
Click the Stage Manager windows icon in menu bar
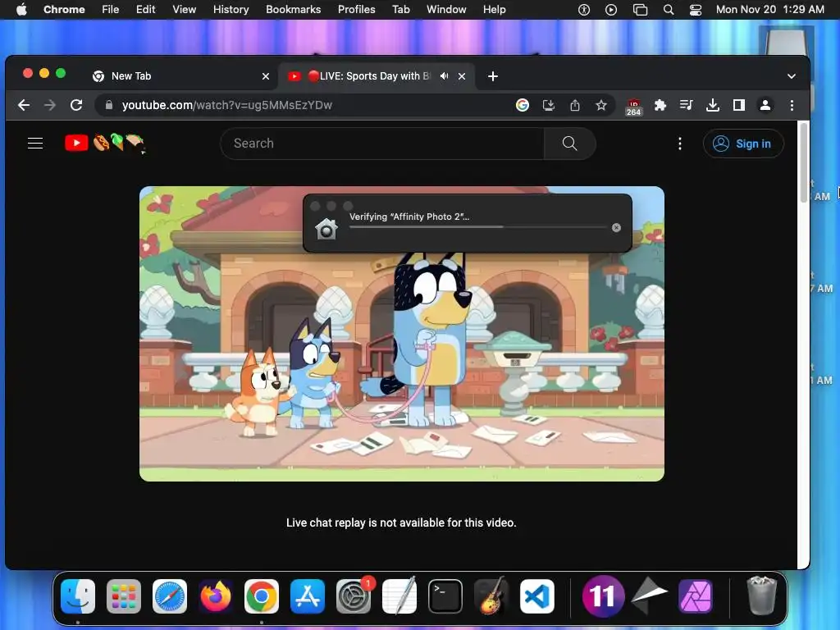[x=640, y=10]
